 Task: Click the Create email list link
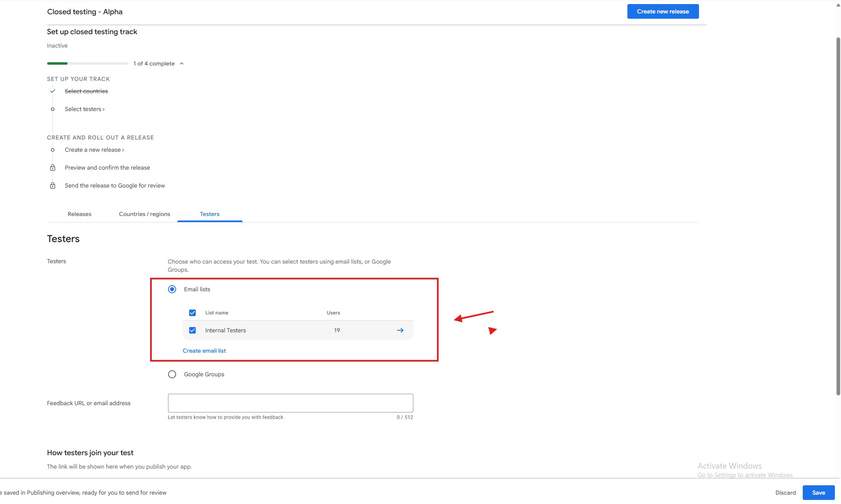[204, 351]
